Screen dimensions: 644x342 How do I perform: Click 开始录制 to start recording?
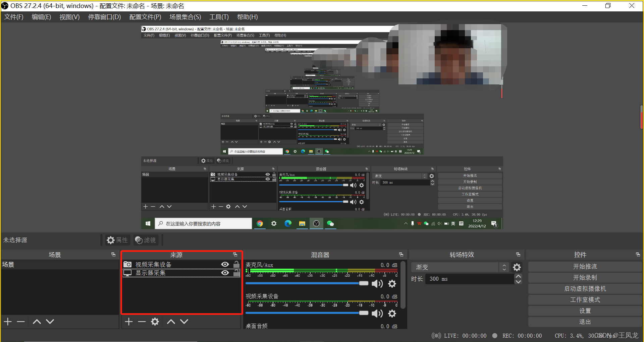(x=585, y=278)
